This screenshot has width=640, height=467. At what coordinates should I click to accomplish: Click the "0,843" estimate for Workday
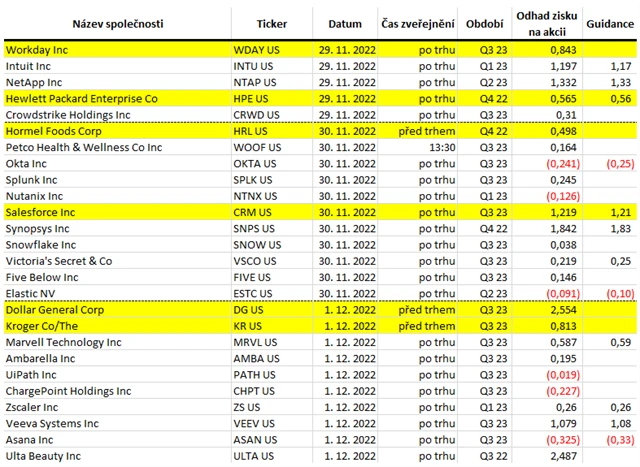563,50
